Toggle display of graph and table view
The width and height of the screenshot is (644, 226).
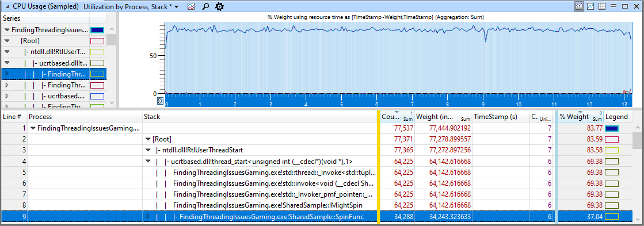tap(579, 6)
